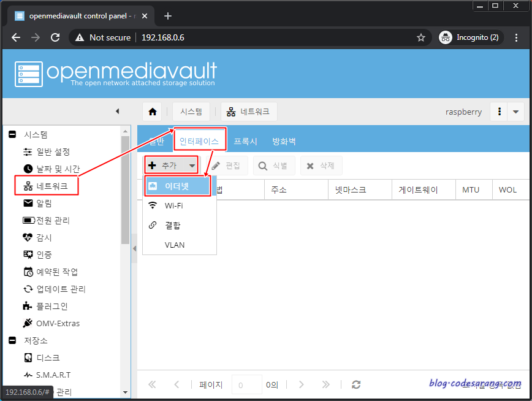Click the Not secure warning icon
Viewport: 532px width, 401px height.
pyautogui.click(x=80, y=37)
